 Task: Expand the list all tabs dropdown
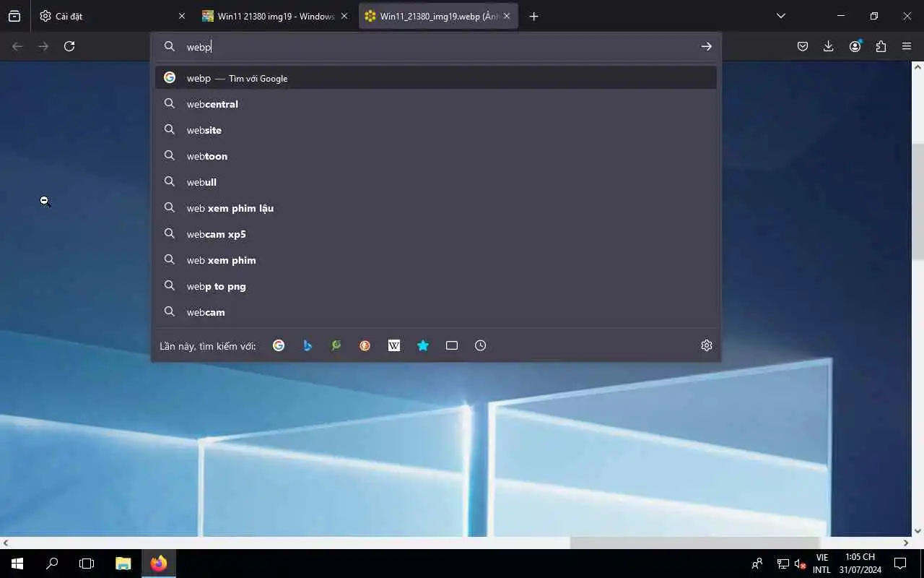pos(780,16)
